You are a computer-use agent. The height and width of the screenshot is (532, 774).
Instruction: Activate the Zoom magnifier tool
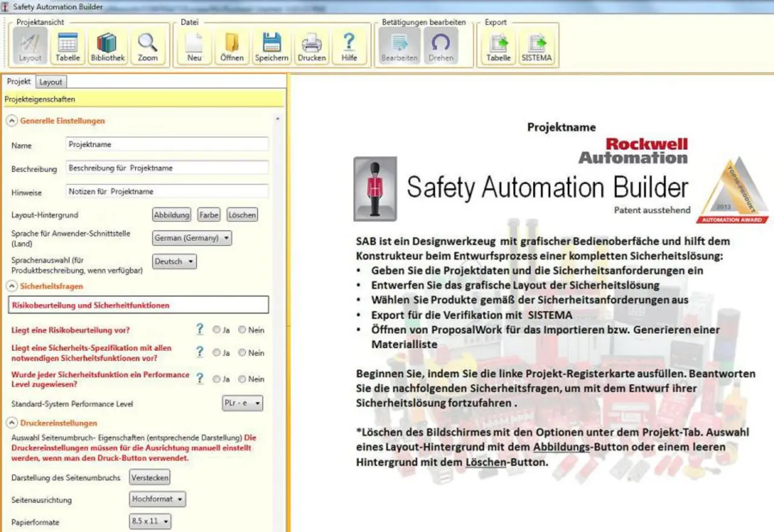[x=148, y=47]
